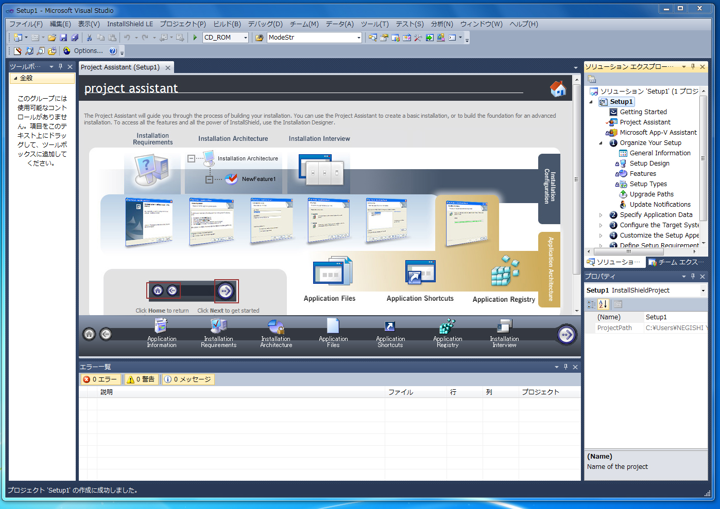Click the Back arrow in bottom navigation bar

point(106,334)
